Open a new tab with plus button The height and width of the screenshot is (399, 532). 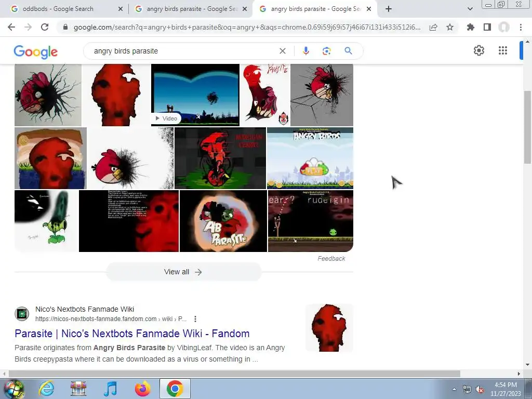coord(389,9)
